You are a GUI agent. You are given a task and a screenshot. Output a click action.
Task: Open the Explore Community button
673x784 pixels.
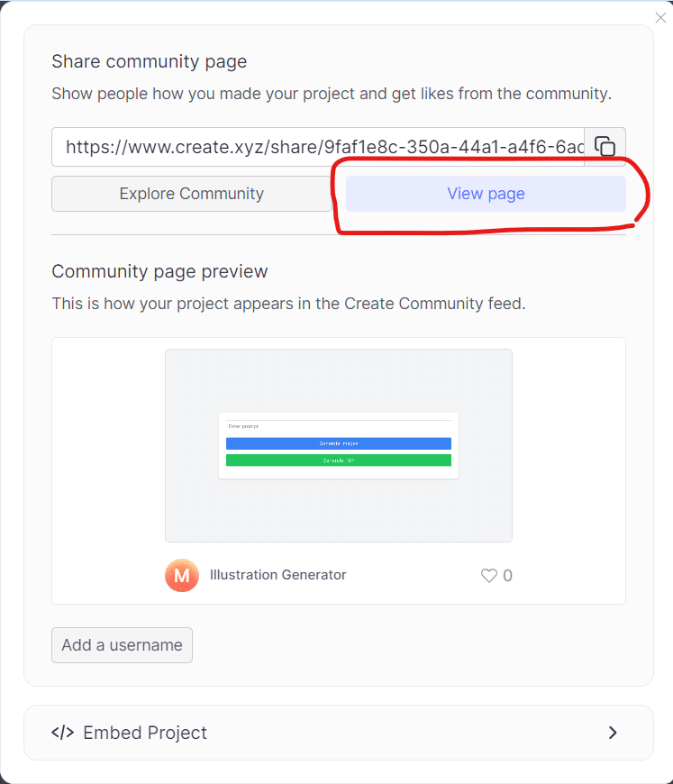[x=192, y=194]
